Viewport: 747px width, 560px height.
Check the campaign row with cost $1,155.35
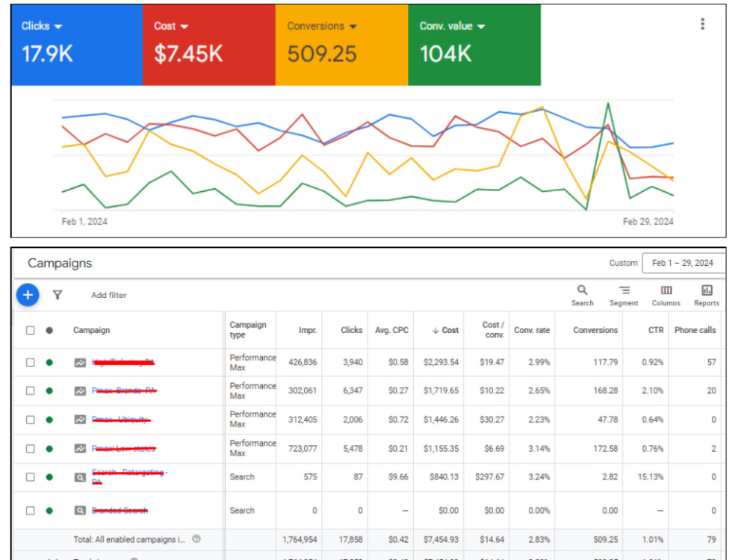pyautogui.click(x=30, y=449)
